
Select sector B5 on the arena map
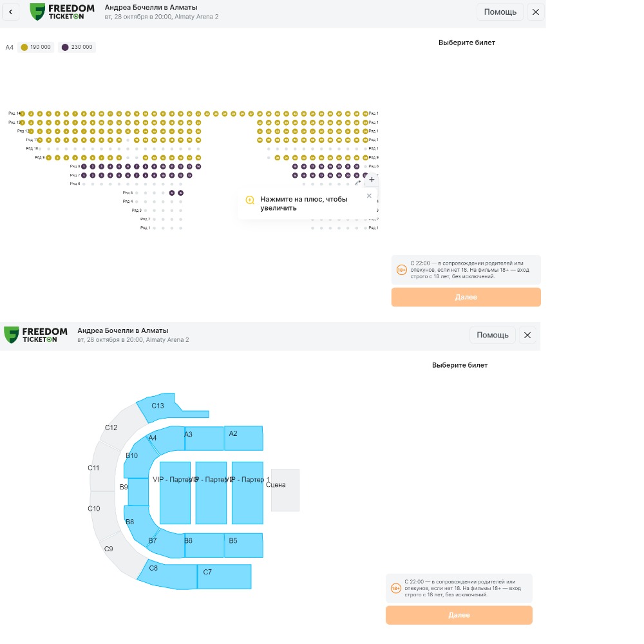tap(243, 545)
